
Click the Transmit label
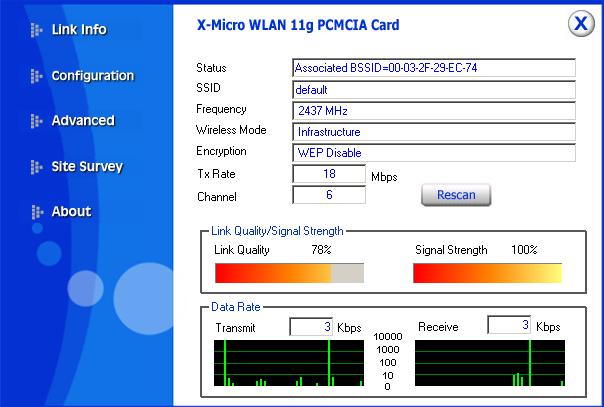(235, 328)
